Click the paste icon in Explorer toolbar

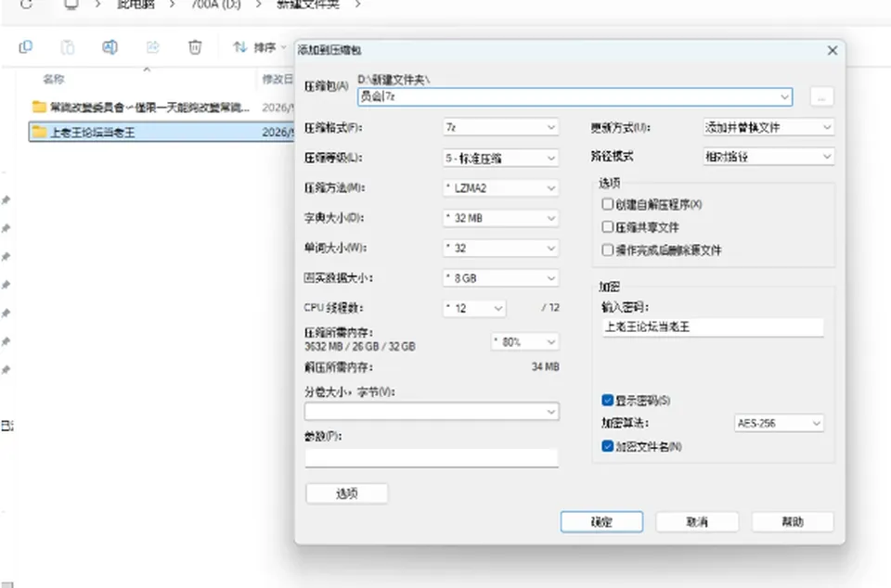(x=68, y=47)
